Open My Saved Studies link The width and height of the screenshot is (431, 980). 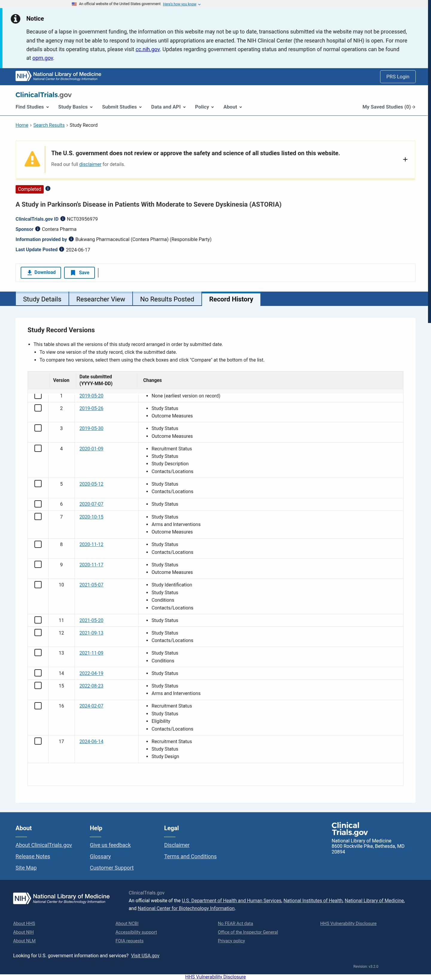389,107
